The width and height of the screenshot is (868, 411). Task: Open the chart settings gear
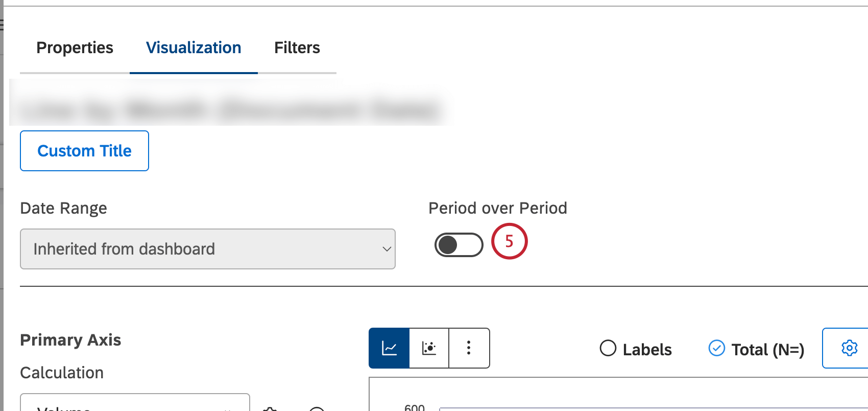pos(850,348)
